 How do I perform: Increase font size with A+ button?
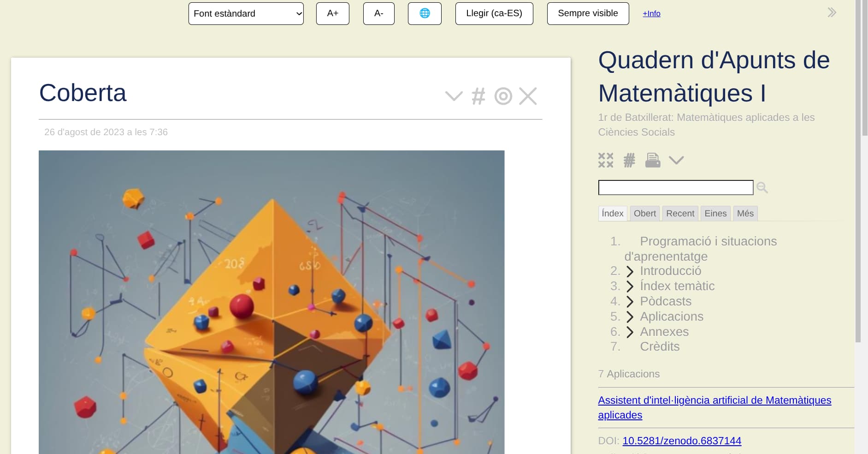(x=332, y=13)
